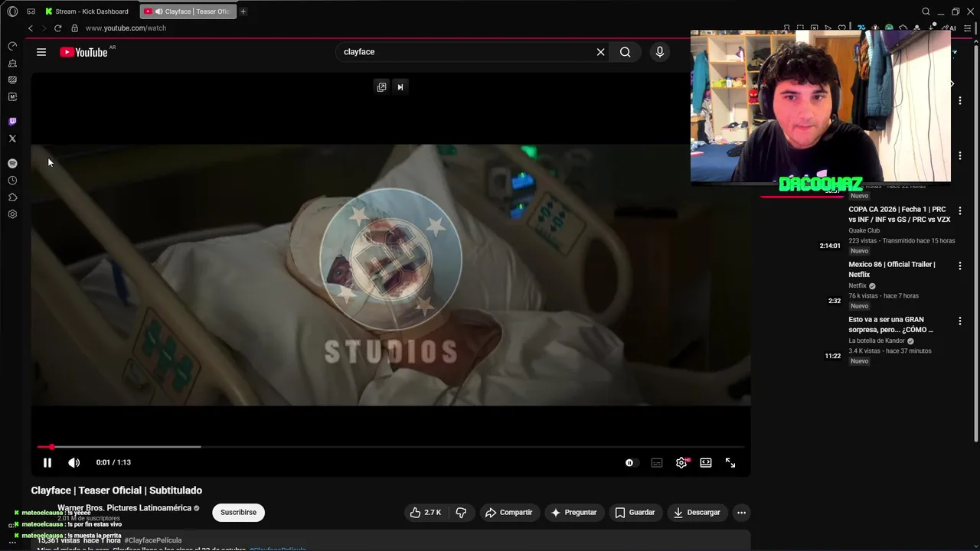This screenshot has height=551, width=980.
Task: Open player settings gear
Action: click(681, 462)
